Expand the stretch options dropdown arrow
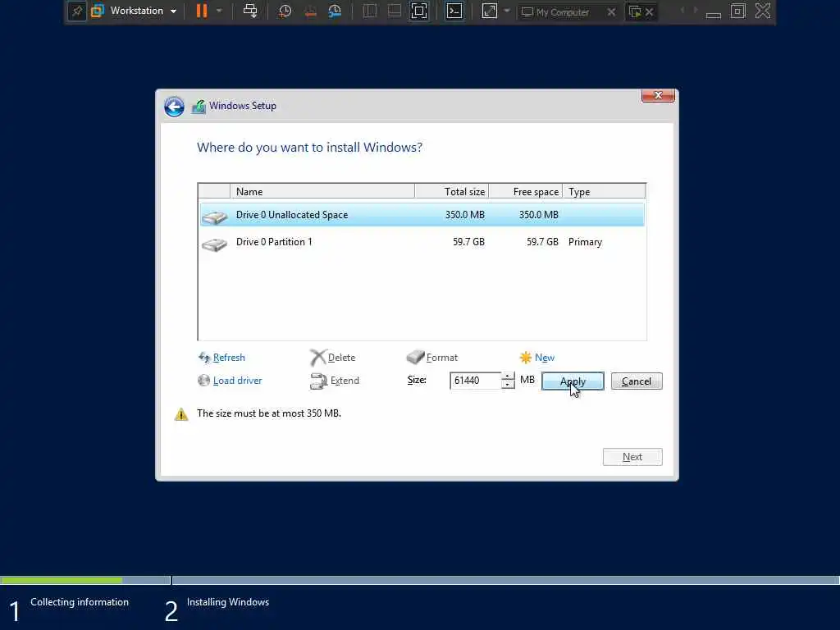Screen dimensions: 840x630 (x=507, y=11)
